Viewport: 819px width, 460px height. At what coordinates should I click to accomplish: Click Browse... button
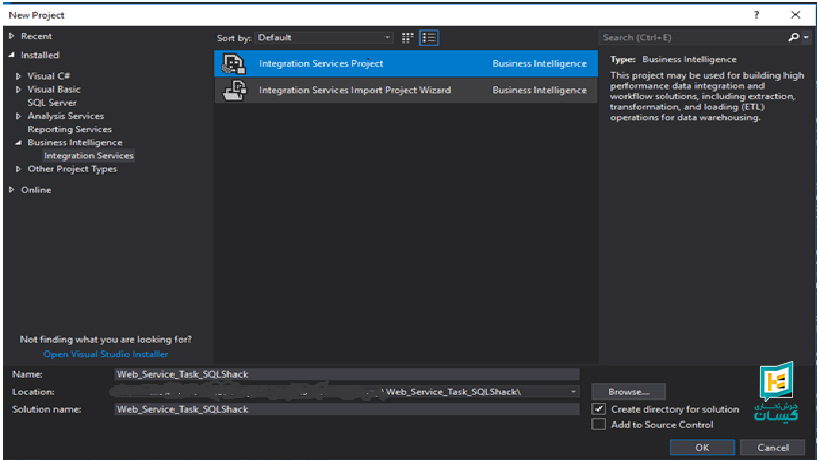click(628, 392)
